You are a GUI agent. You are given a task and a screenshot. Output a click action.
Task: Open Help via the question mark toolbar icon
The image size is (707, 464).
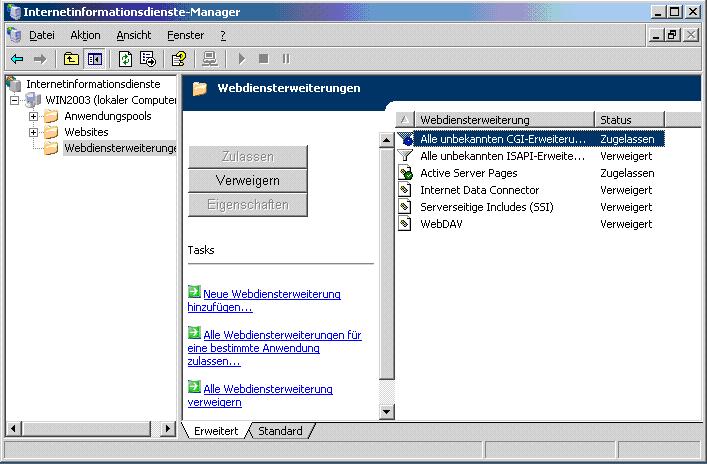[179, 59]
